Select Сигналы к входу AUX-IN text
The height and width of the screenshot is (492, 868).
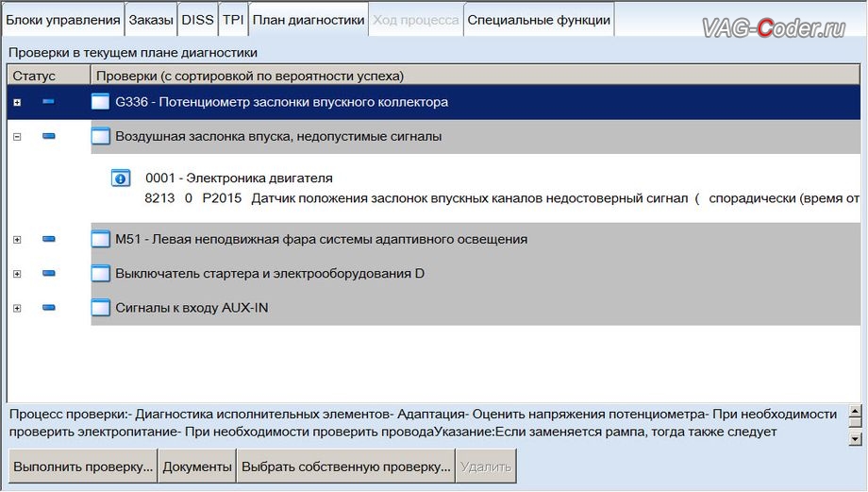click(x=192, y=308)
